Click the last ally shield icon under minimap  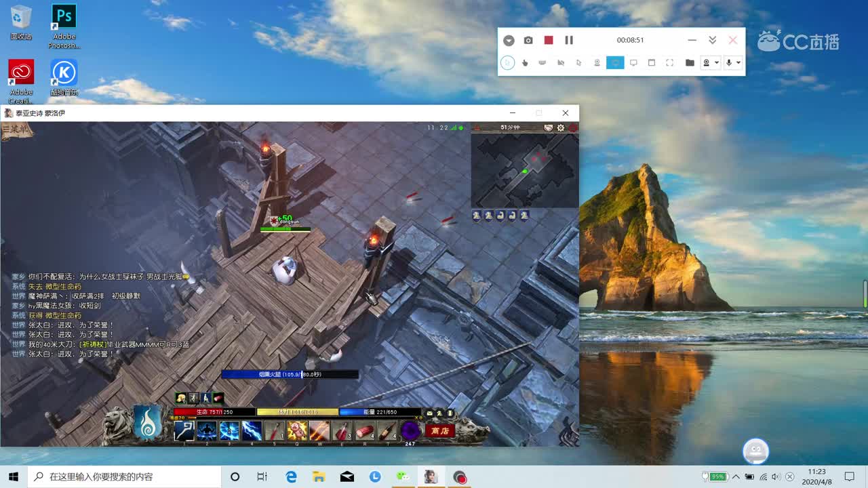point(524,216)
